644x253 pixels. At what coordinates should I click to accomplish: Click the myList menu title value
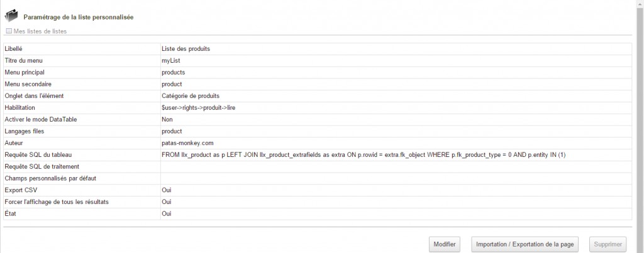pyautogui.click(x=171, y=60)
